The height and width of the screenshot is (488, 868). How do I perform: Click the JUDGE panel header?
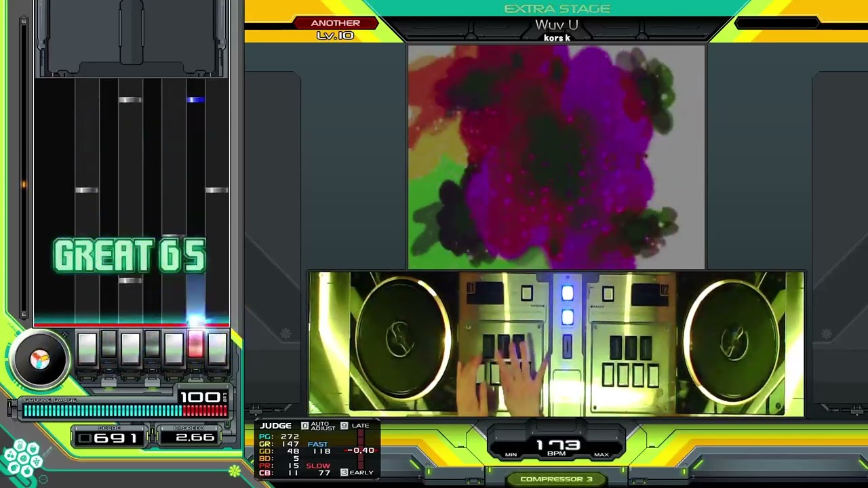[x=275, y=426]
